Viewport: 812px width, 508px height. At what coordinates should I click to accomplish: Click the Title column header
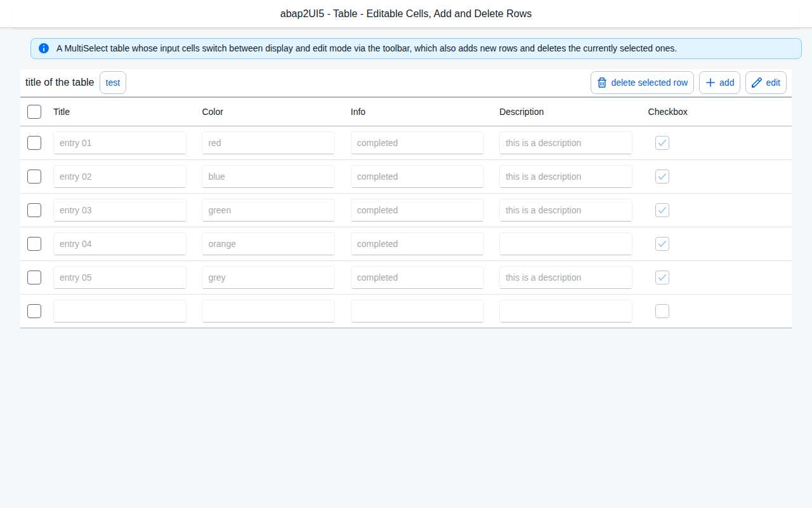tap(62, 112)
